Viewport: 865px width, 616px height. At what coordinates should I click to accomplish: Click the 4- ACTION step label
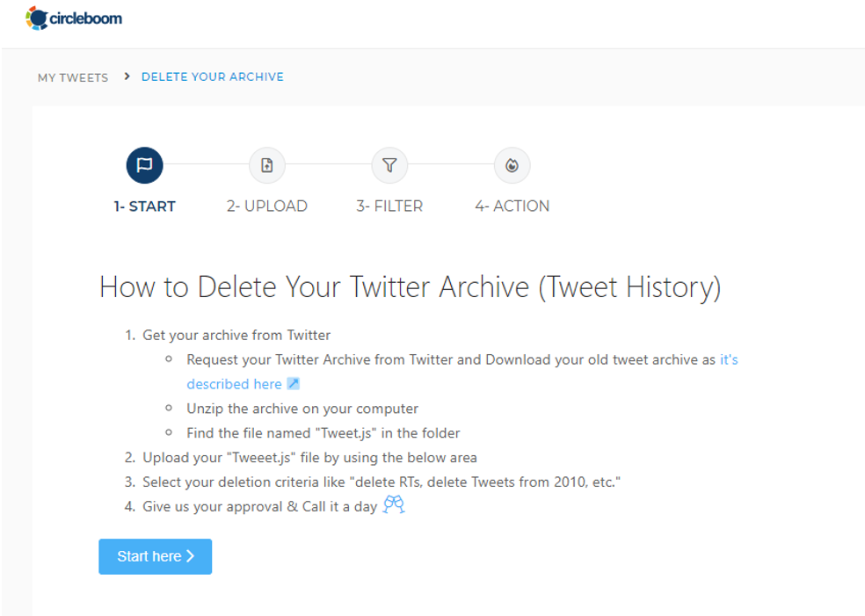(512, 206)
